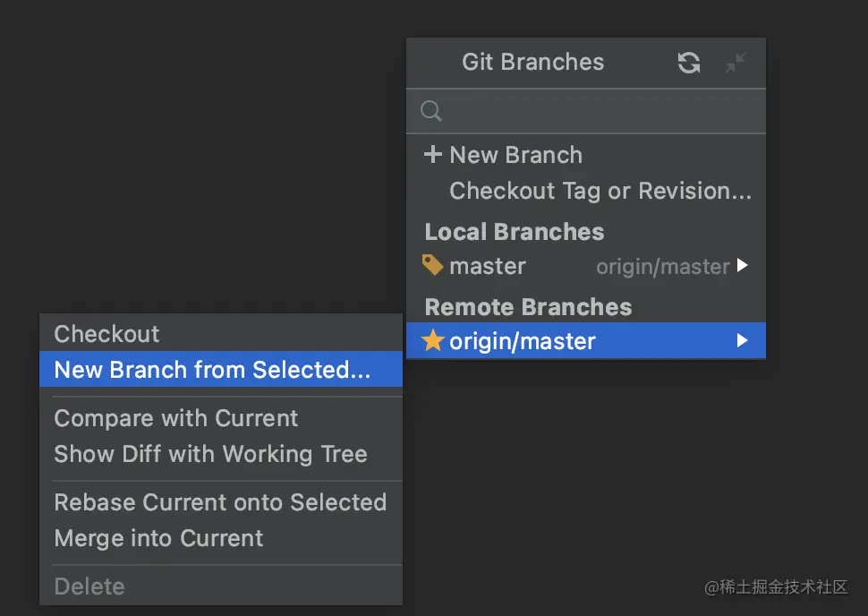Viewport: 868px width, 616px height.
Task: Expand the master branch submenu arrow
Action: click(742, 266)
